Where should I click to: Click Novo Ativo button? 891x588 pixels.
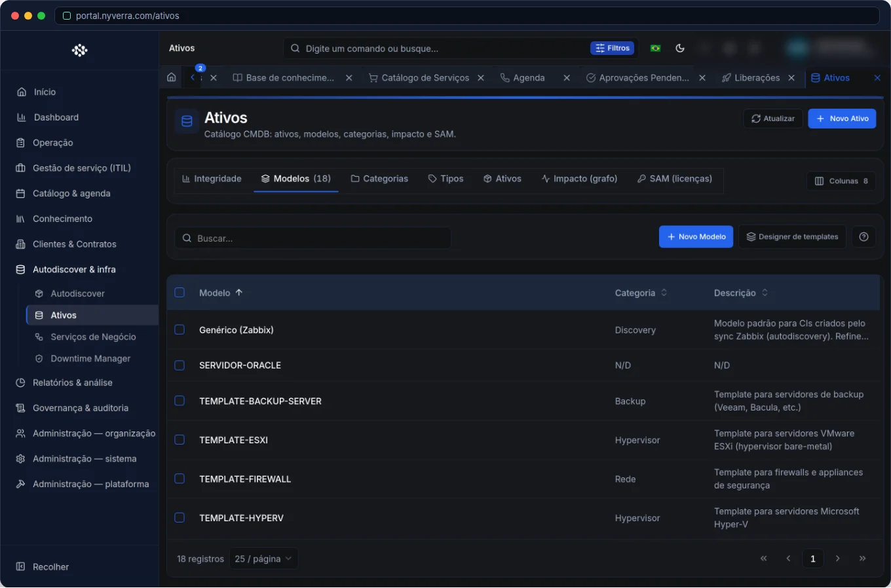842,119
